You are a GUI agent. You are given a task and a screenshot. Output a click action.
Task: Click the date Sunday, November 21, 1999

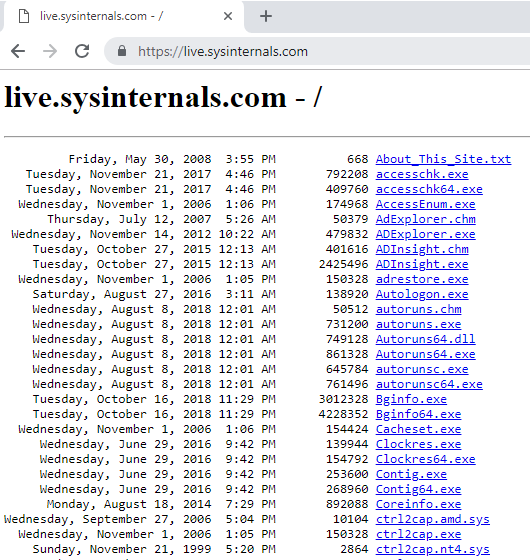pyautogui.click(x=122, y=549)
